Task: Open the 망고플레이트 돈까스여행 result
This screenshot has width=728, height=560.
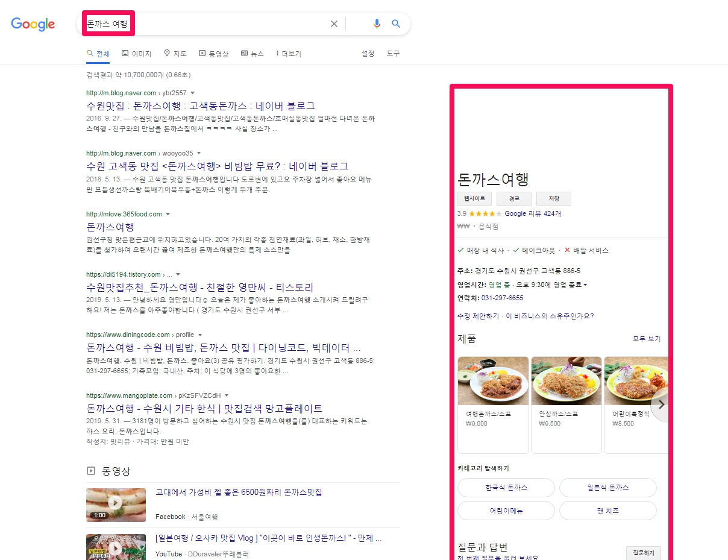Action: point(204,408)
